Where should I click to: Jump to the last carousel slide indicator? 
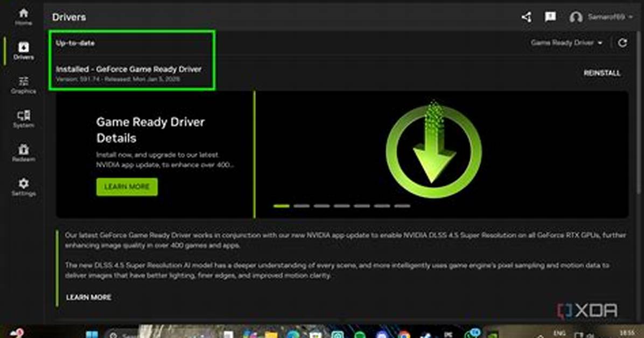[x=402, y=206]
